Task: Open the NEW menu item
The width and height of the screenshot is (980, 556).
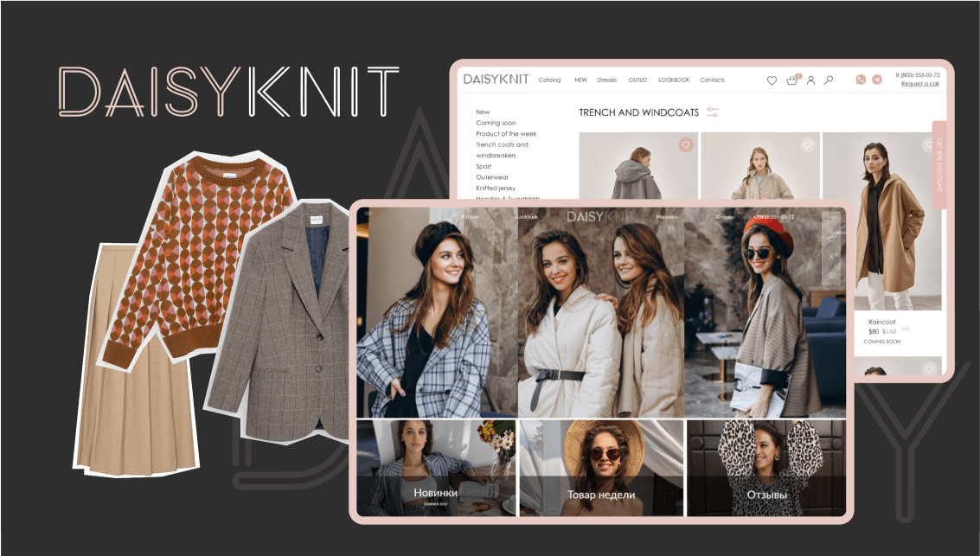Action: pos(580,80)
